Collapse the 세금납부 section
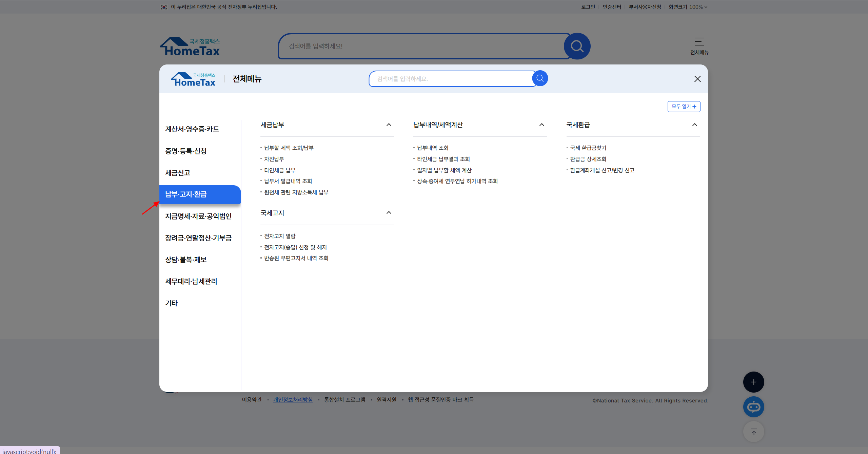The width and height of the screenshot is (868, 454). click(389, 125)
